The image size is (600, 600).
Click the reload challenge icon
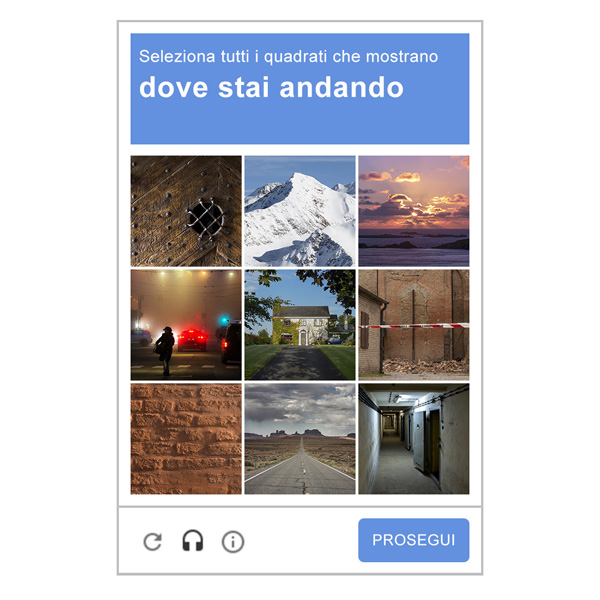(153, 541)
